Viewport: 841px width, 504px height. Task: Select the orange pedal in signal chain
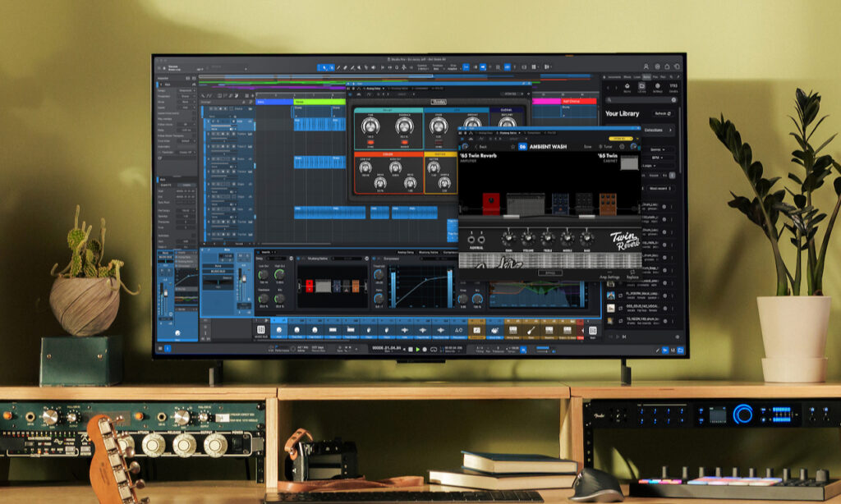607,204
